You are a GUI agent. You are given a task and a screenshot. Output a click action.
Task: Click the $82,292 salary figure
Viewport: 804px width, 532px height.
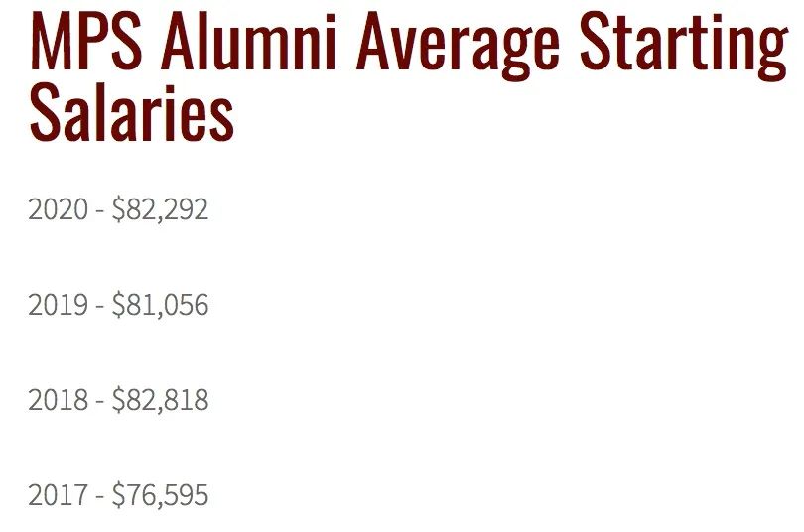pyautogui.click(x=160, y=209)
